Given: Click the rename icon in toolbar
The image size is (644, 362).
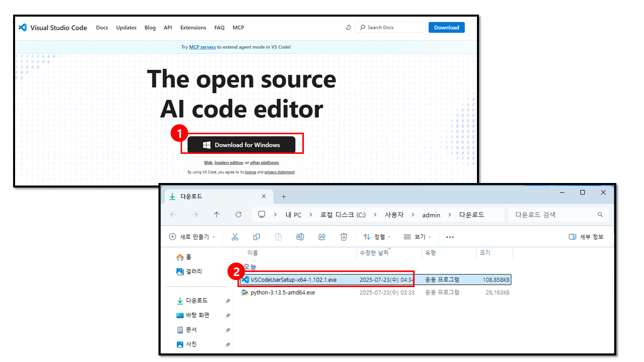Looking at the screenshot, I should pos(300,237).
